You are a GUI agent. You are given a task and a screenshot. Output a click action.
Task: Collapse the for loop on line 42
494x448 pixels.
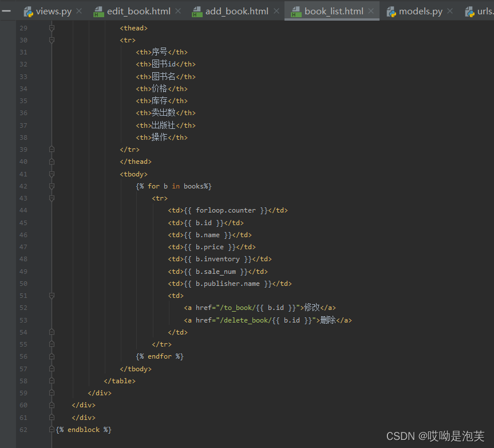point(52,186)
